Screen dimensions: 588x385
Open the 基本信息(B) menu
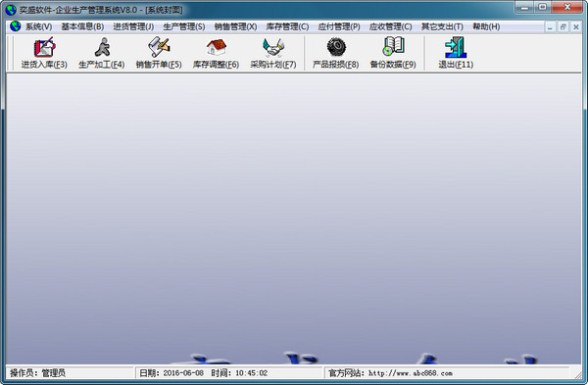(82, 26)
